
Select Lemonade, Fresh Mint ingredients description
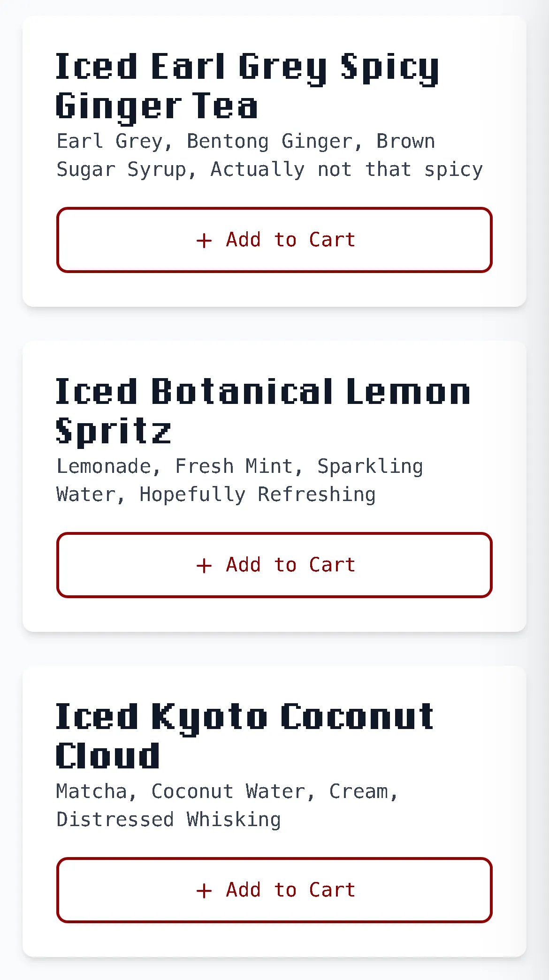tap(240, 480)
